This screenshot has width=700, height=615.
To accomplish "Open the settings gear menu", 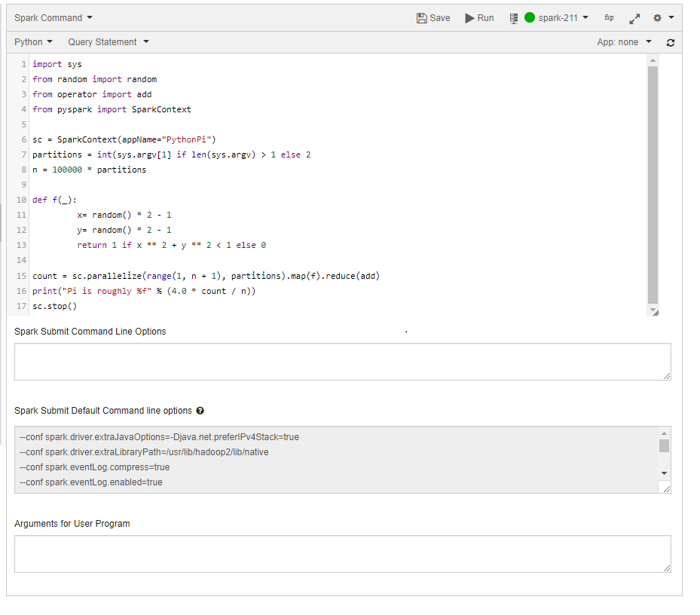I will pos(656,17).
